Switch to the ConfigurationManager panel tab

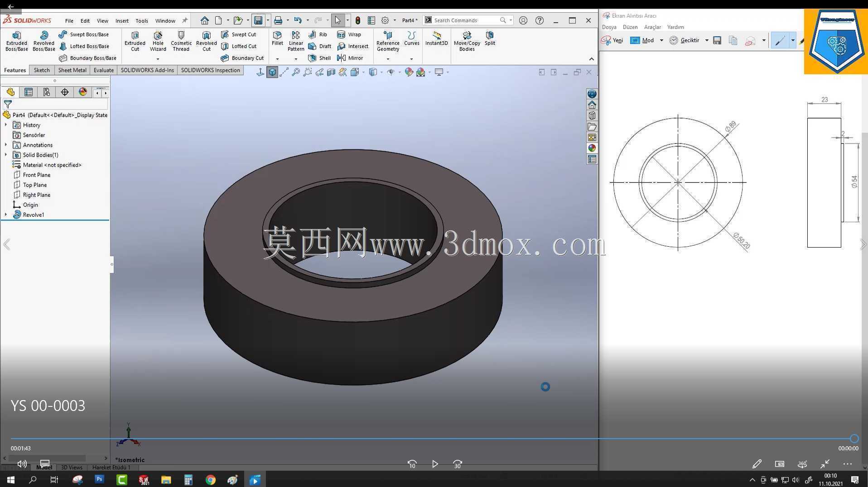(47, 92)
